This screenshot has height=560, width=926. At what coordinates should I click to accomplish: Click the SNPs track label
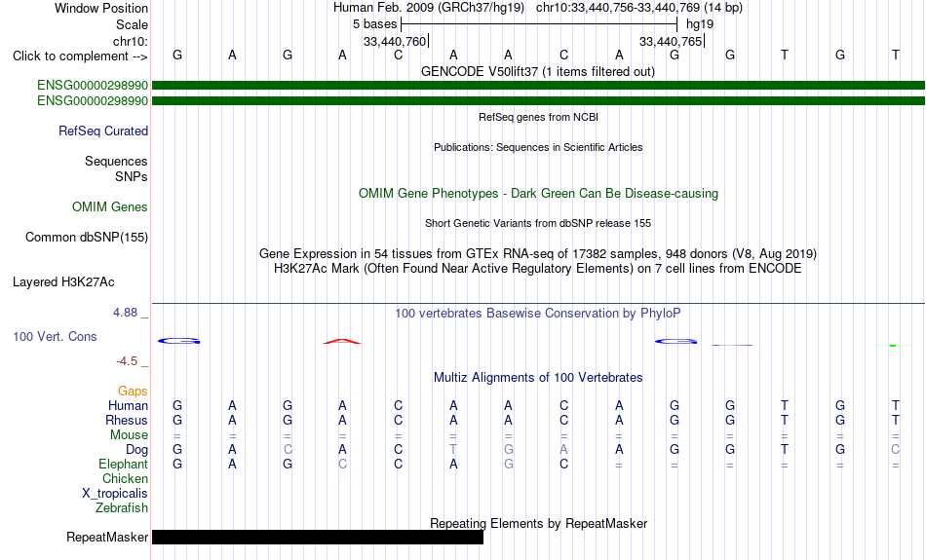[x=132, y=176]
